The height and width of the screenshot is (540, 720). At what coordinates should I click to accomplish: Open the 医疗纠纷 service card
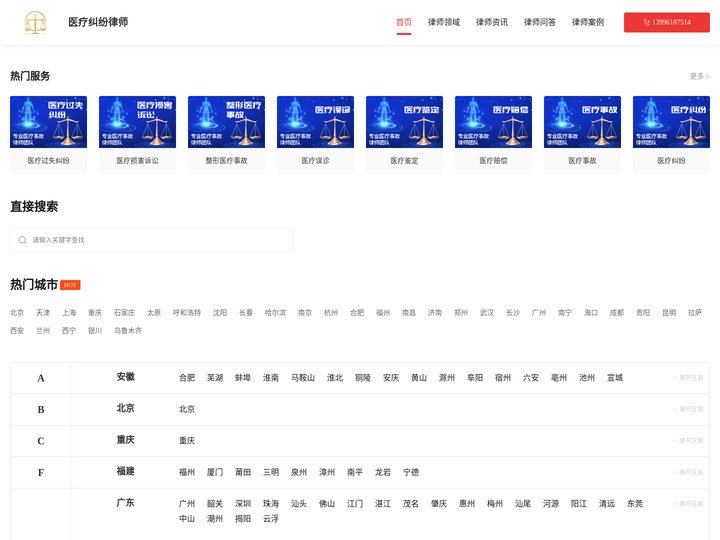(x=671, y=135)
